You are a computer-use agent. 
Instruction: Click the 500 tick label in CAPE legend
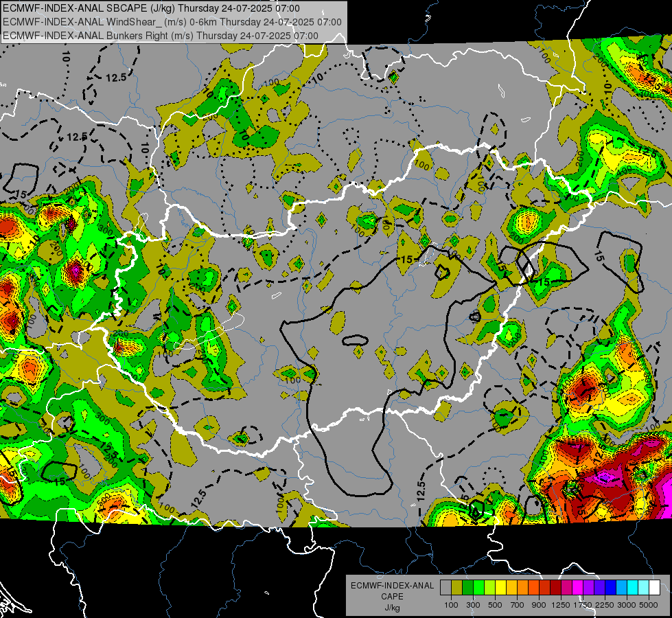coord(495,605)
